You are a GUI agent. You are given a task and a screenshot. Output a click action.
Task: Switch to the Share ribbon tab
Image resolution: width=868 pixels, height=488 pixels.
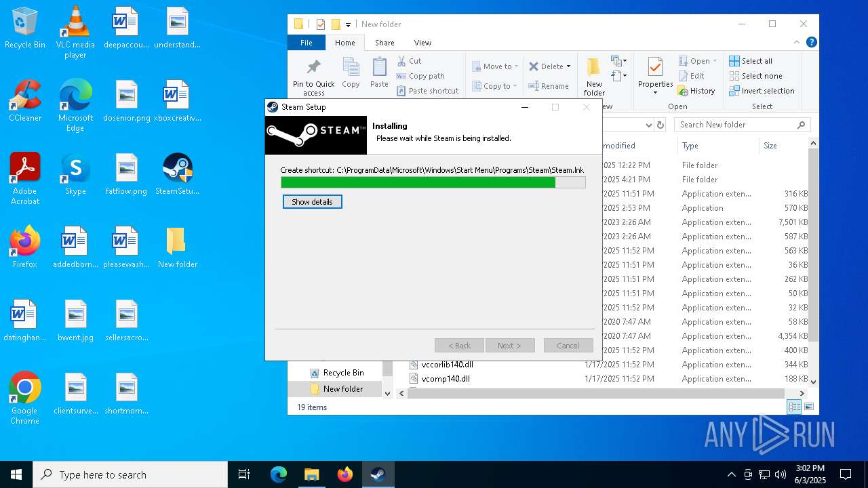click(384, 42)
